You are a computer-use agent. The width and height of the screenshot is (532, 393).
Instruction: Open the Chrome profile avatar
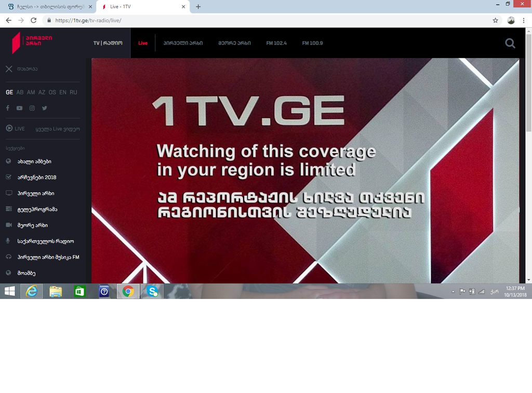pyautogui.click(x=511, y=20)
